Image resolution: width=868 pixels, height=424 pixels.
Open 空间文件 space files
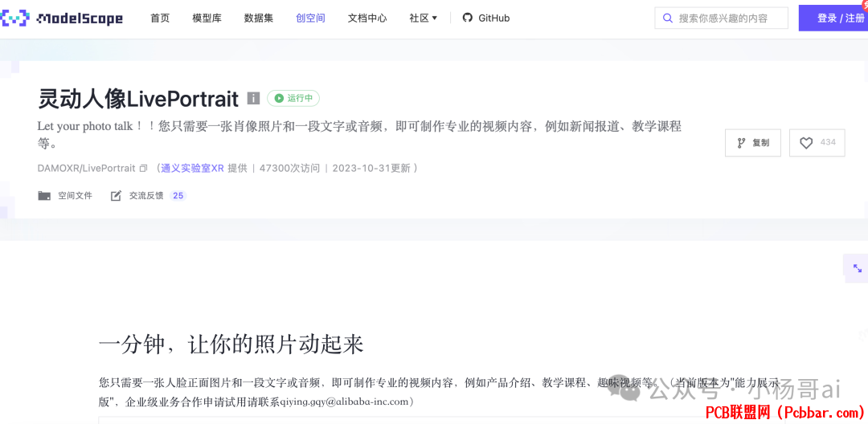pyautogui.click(x=65, y=196)
